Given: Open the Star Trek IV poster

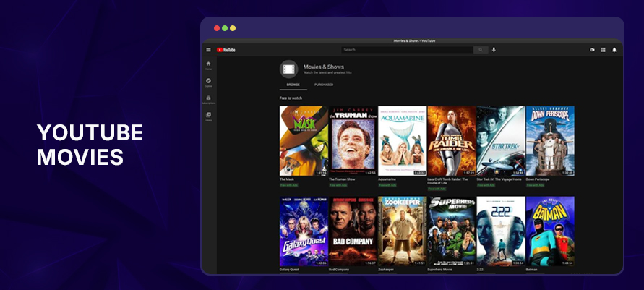Looking at the screenshot, I should [501, 141].
